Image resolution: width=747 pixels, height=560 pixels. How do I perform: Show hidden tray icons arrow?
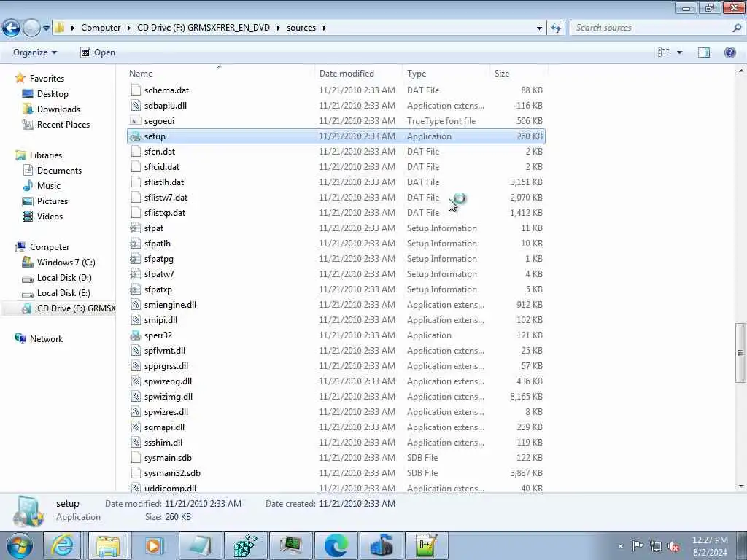click(620, 546)
